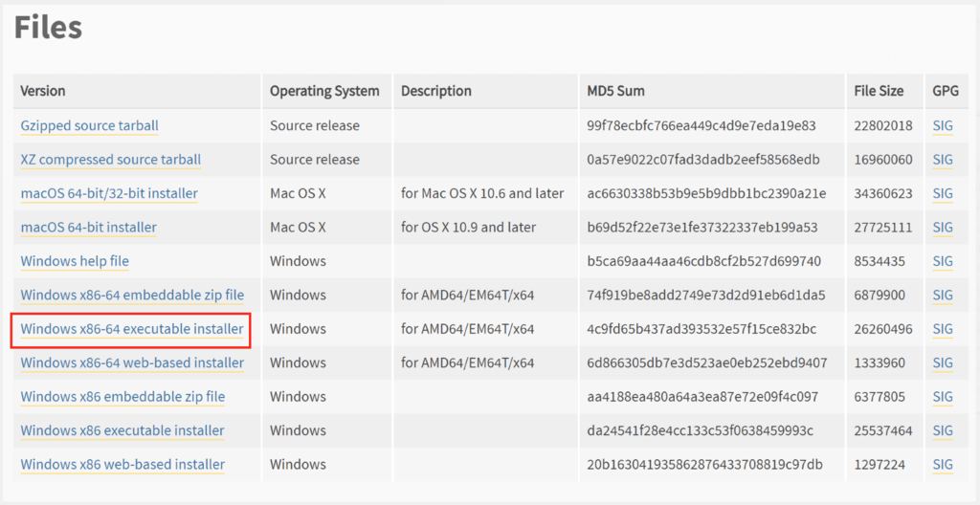Viewport: 980px width, 505px height.
Task: Click the Operating System column header
Action: pos(324,91)
